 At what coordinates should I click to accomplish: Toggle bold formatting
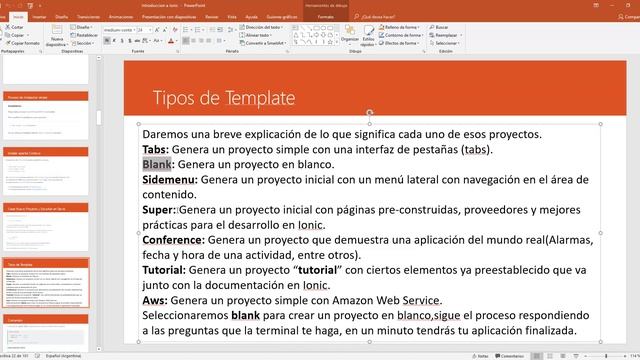click(107, 41)
